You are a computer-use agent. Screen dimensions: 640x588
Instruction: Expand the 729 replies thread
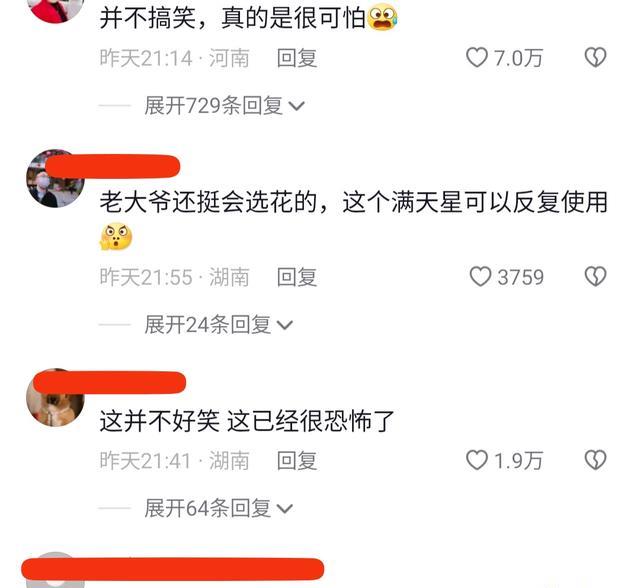[x=224, y=106]
